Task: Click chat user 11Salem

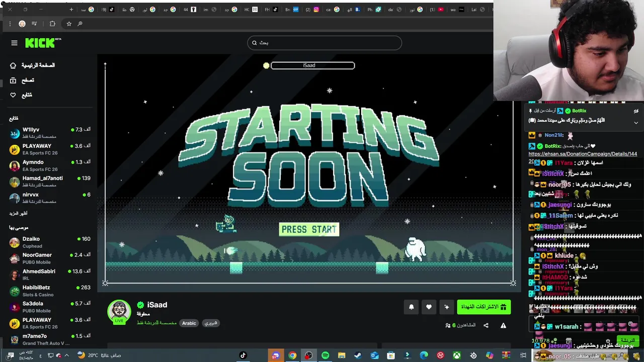Action: click(560, 216)
